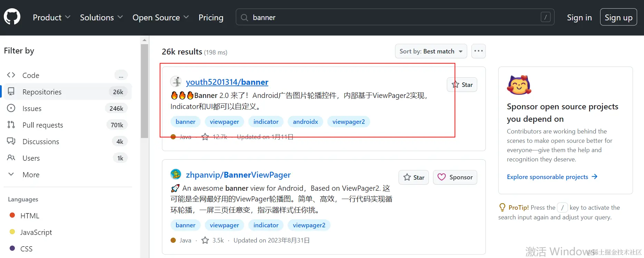The height and width of the screenshot is (258, 644).
Task: Click the 12.7k stargazers star icon
Action: [205, 137]
